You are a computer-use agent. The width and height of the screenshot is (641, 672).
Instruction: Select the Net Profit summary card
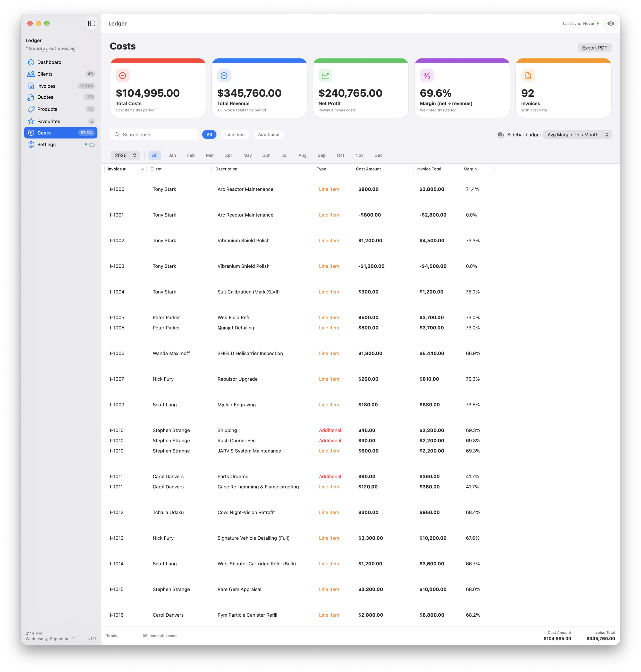361,88
